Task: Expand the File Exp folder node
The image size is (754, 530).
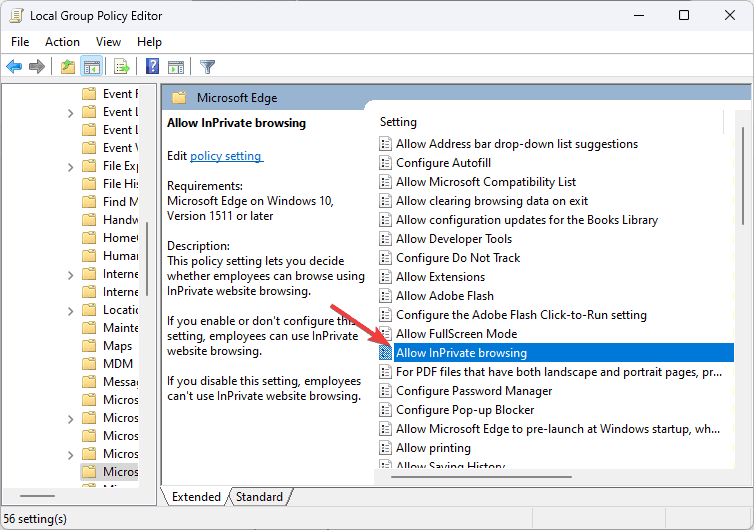Action: coord(71,167)
